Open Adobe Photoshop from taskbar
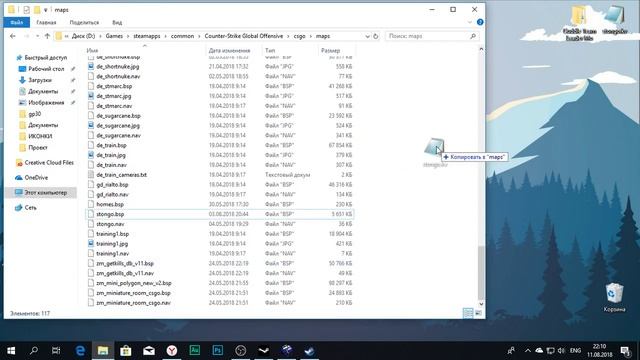 pos(218,350)
